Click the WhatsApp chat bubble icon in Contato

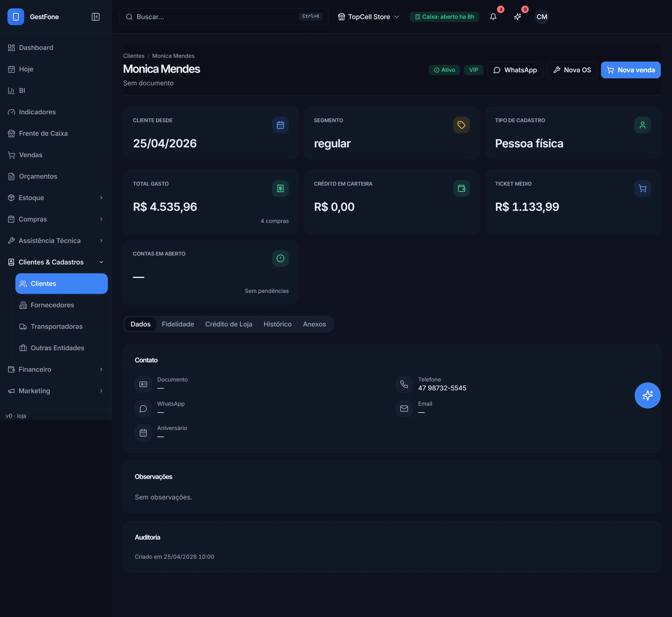coord(143,409)
